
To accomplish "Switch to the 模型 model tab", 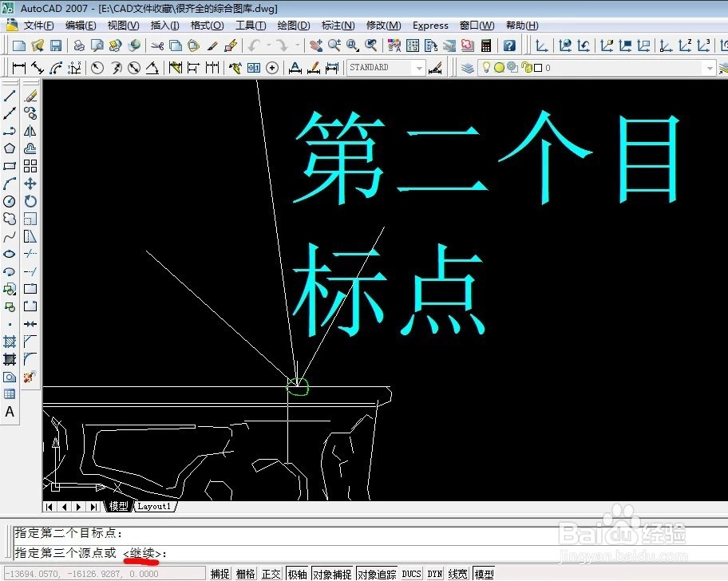I will tap(118, 507).
